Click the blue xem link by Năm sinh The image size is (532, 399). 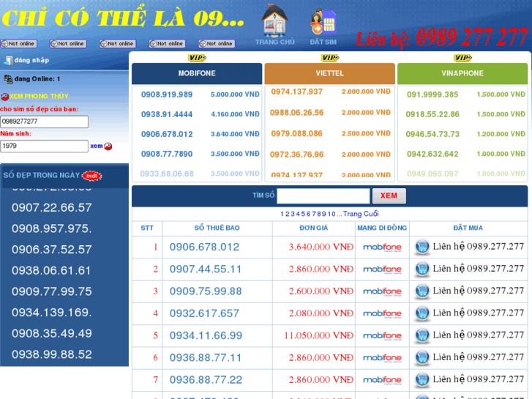[97, 146]
